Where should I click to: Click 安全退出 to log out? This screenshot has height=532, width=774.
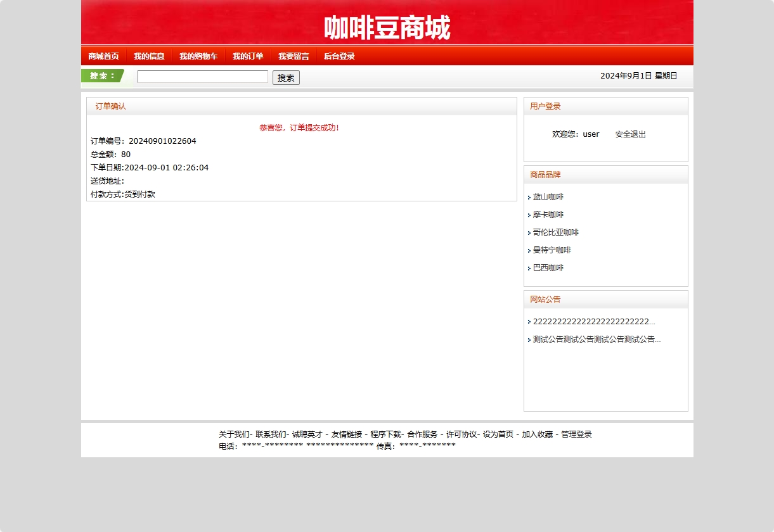click(630, 134)
